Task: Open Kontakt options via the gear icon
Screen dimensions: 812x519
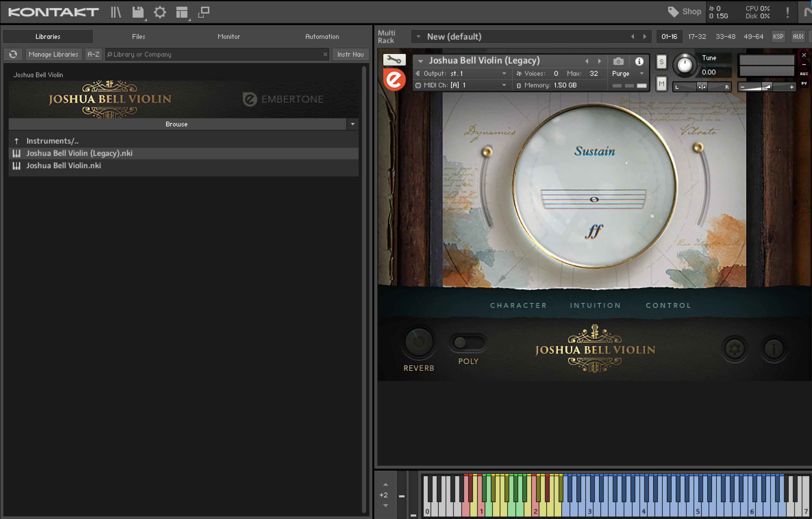Action: pos(160,12)
